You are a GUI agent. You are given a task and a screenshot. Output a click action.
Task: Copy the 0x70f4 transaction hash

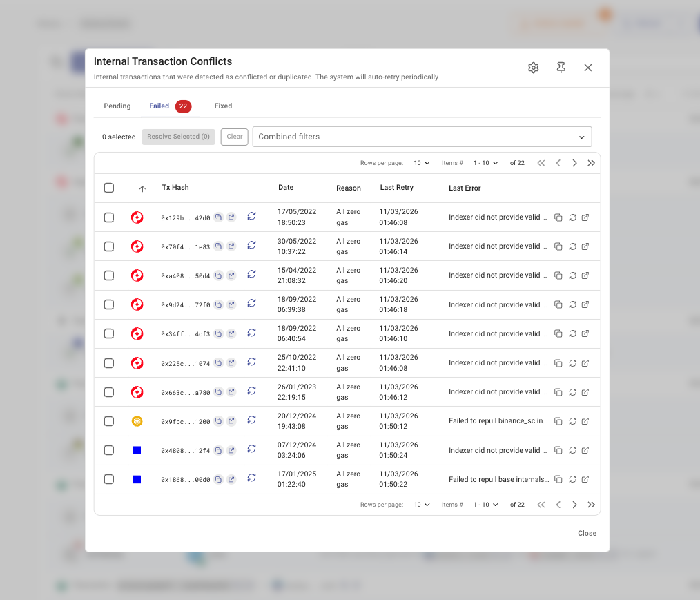[219, 246]
